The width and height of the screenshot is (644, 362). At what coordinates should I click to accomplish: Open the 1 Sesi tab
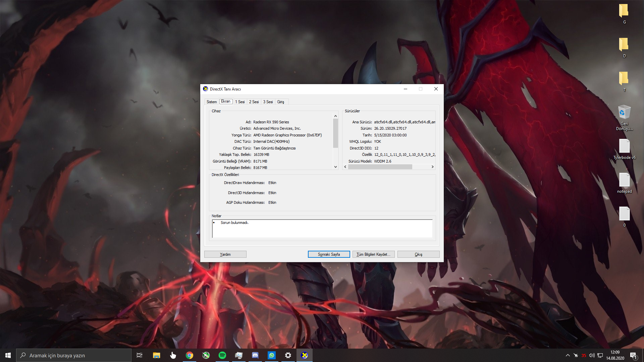click(240, 102)
